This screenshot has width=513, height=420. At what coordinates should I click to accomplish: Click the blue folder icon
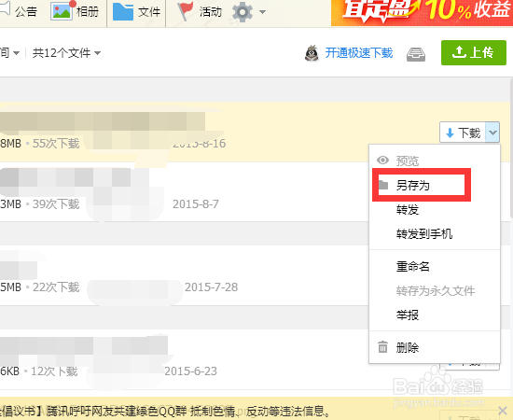point(123,12)
